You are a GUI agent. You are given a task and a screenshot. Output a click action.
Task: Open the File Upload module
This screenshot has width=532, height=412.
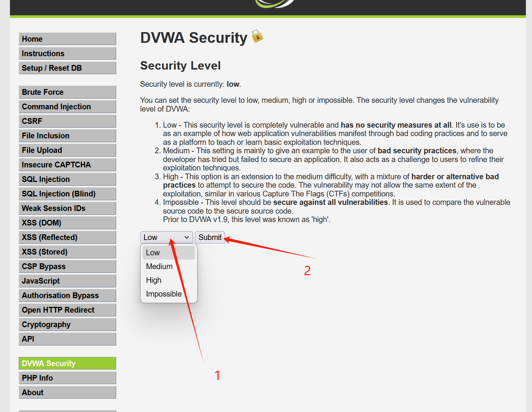(x=67, y=150)
